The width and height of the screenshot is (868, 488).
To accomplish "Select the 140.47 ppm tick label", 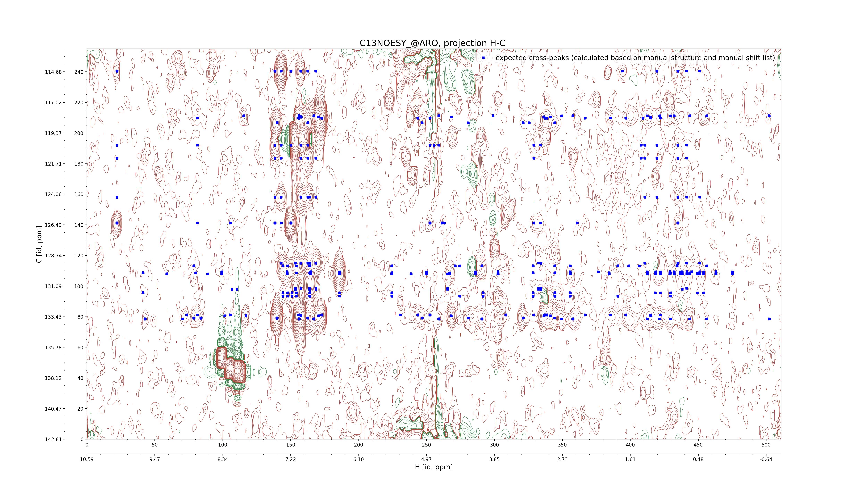I will click(53, 409).
